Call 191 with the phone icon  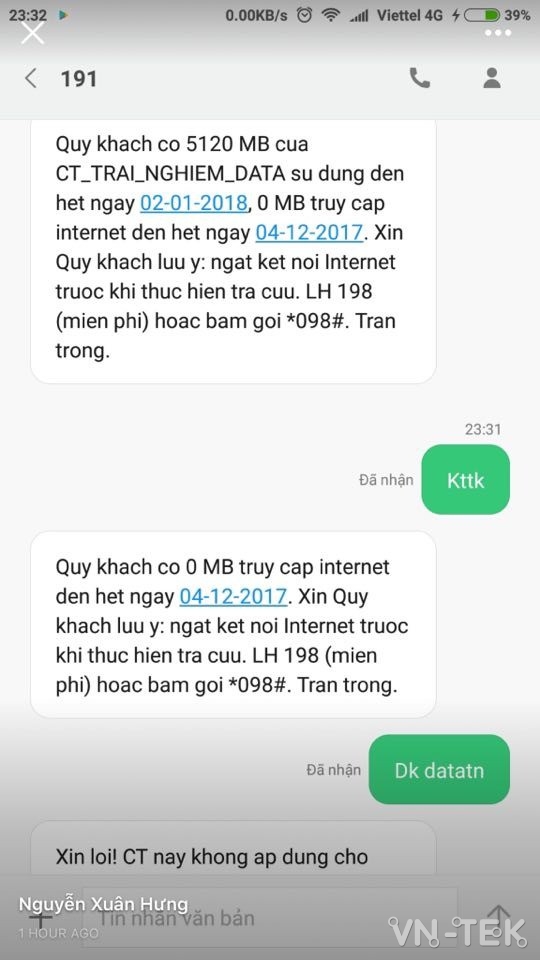(x=419, y=78)
